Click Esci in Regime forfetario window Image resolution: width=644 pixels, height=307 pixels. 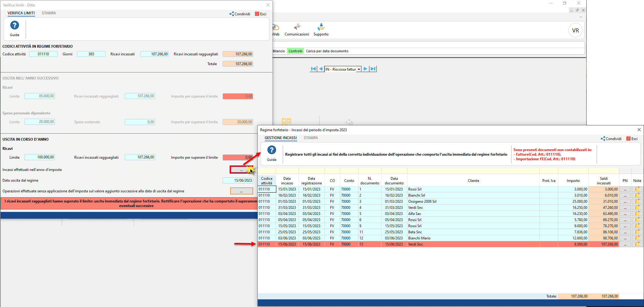pyautogui.click(x=632, y=139)
